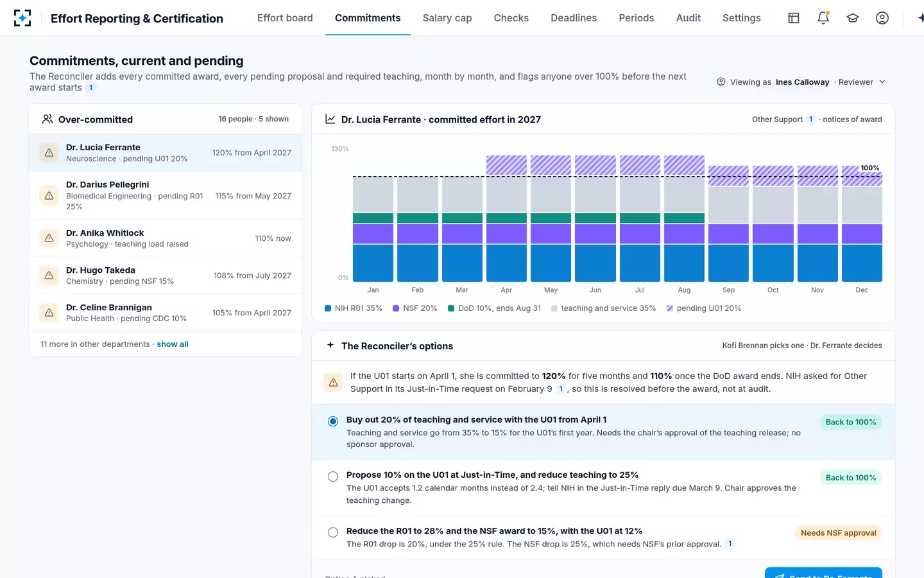Click the people icon next to Over-committed
Image resolution: width=924 pixels, height=578 pixels.
tap(47, 119)
